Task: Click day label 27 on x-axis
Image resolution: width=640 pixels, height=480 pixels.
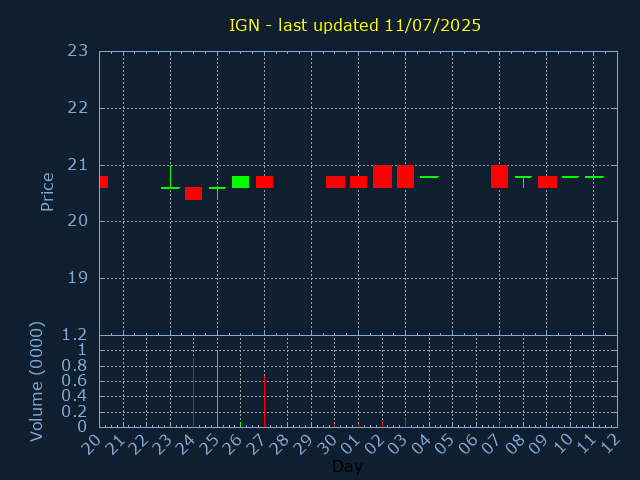Action: click(x=257, y=444)
